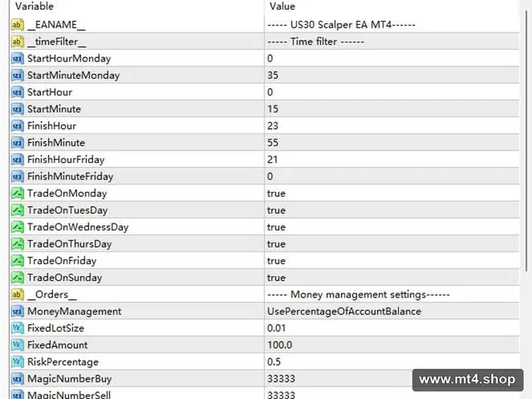Open the MoneyManagement UsePercentageOfAccountBalance dropdown

pos(392,312)
